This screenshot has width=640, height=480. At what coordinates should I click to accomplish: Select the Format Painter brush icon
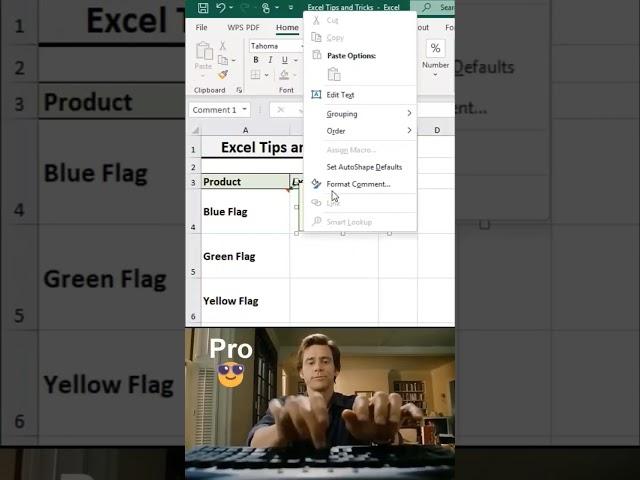coord(223,74)
